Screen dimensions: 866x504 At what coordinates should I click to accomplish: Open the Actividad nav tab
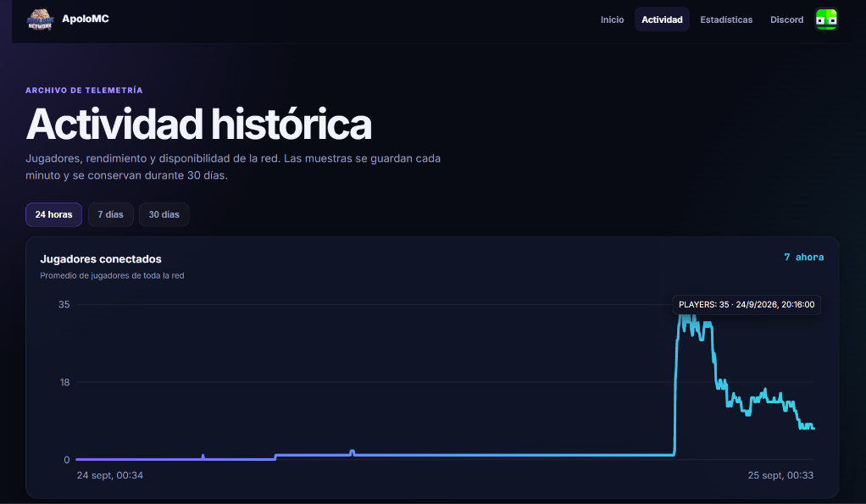tap(662, 19)
